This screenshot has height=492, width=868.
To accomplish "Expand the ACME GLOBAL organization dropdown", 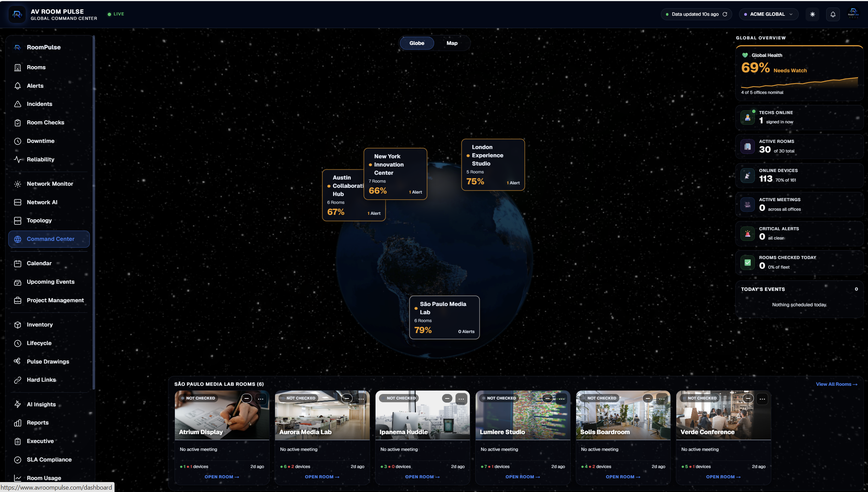I will [769, 14].
